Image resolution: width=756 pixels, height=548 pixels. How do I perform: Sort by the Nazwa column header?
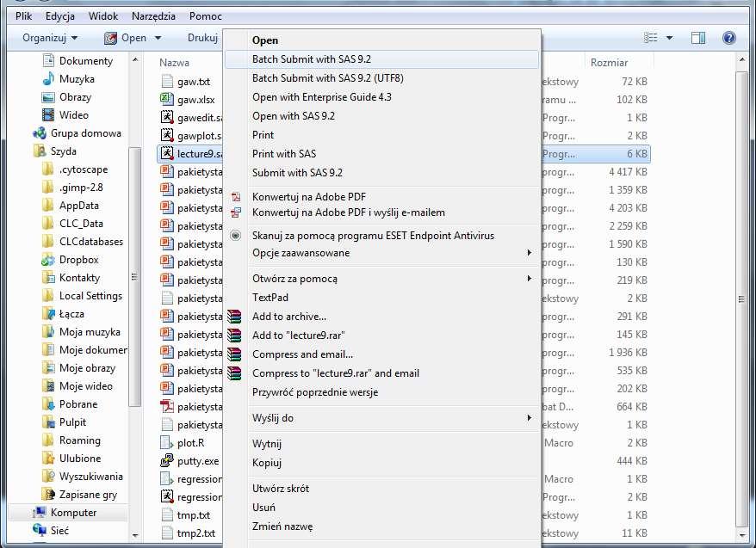click(x=174, y=63)
